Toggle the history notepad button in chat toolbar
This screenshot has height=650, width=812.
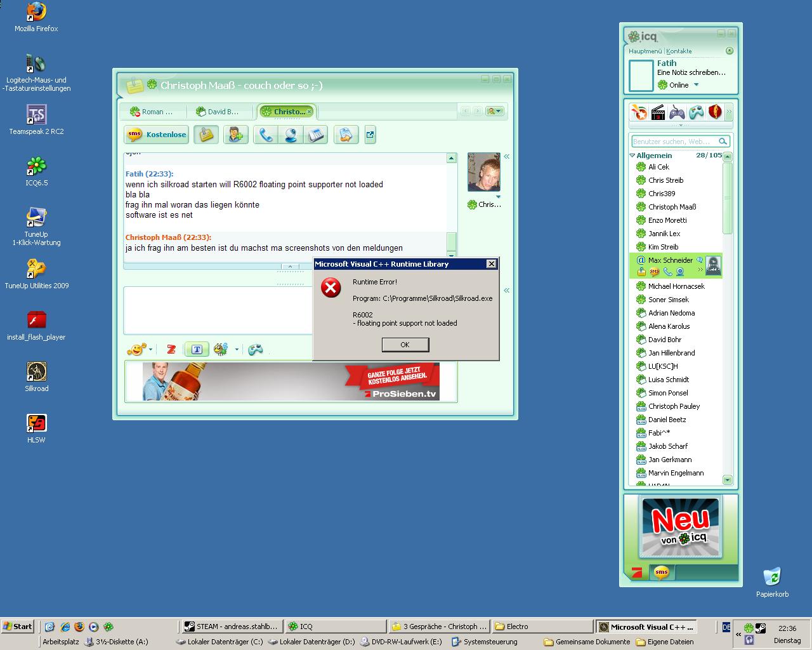[206, 135]
